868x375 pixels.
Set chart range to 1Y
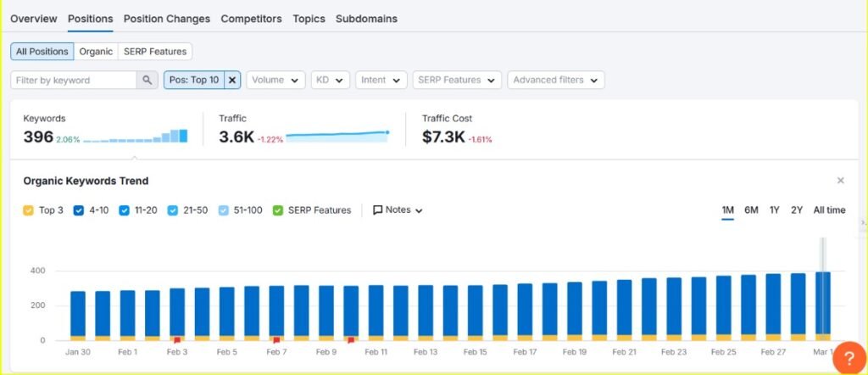click(x=775, y=210)
